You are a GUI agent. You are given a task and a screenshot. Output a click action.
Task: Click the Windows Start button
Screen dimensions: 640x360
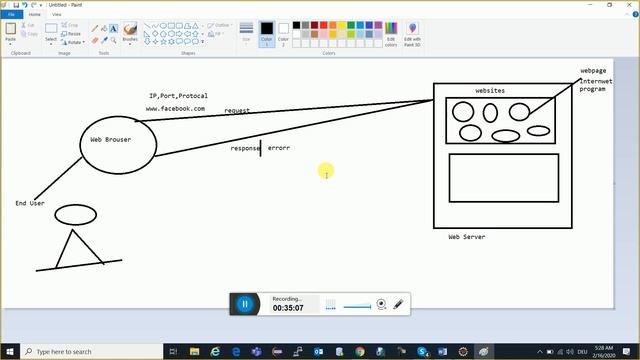(x=10, y=351)
